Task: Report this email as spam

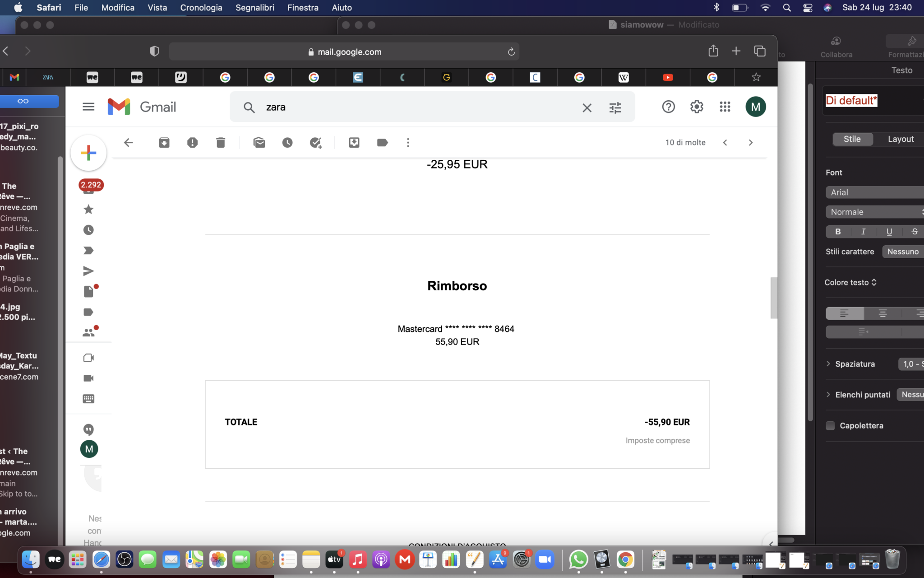Action: coord(193,143)
